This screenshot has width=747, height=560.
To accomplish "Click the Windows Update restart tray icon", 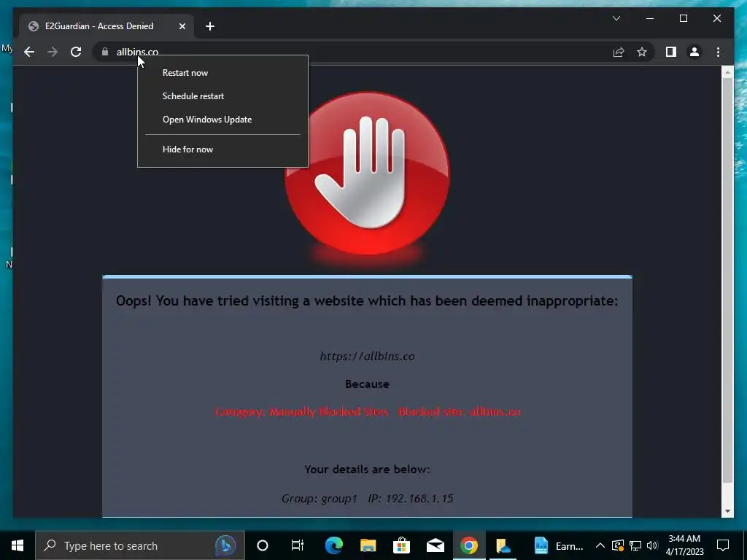I will pos(617,545).
